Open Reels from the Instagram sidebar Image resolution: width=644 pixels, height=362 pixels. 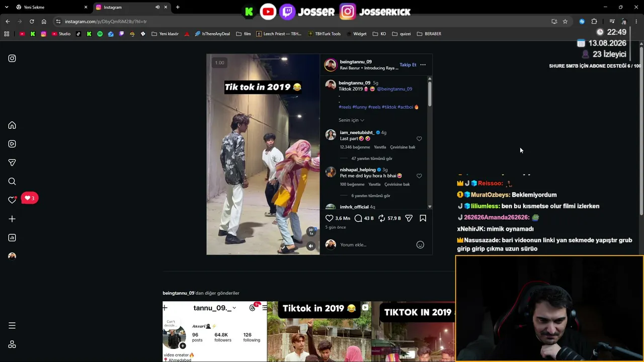[x=12, y=144]
